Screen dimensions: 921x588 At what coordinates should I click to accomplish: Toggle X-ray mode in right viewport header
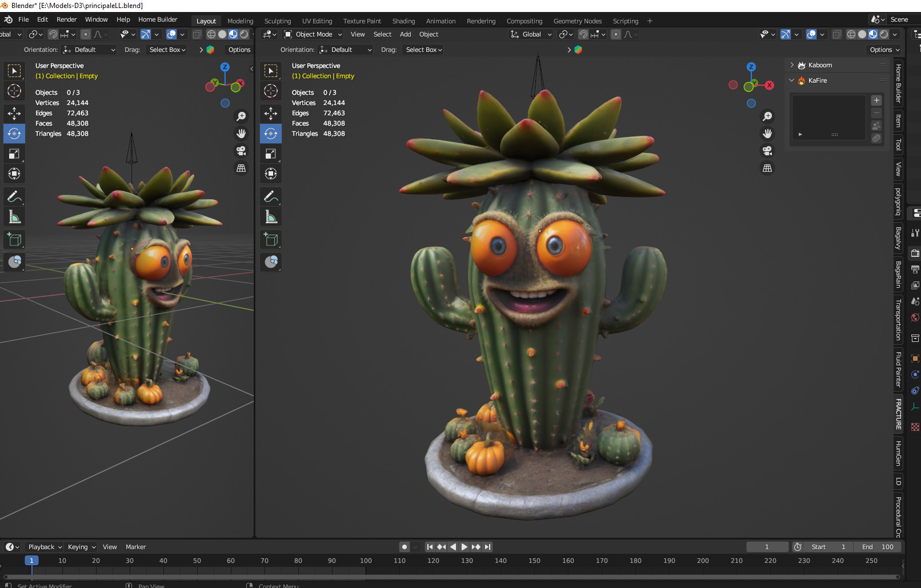coord(836,34)
